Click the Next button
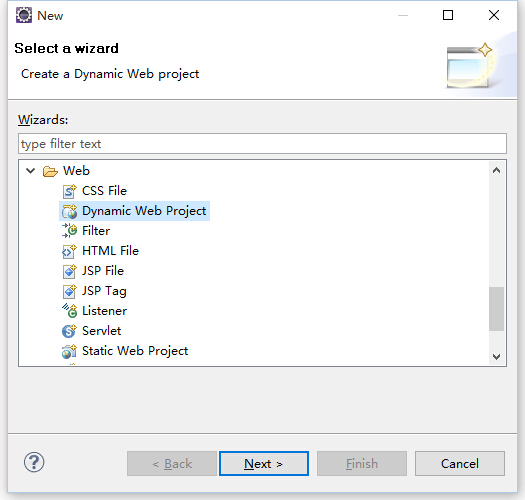This screenshot has width=525, height=500. tap(264, 463)
